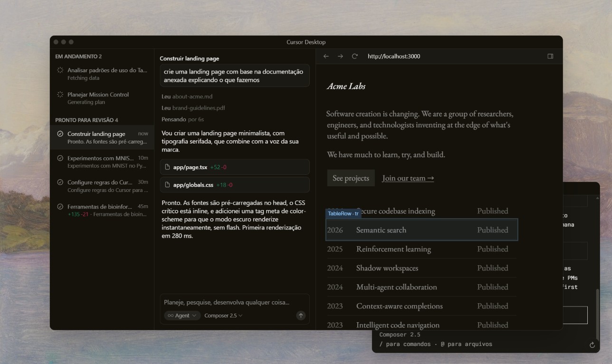612x364 pixels.
Task: Click the Shadow workspaces row
Action: [421, 268]
